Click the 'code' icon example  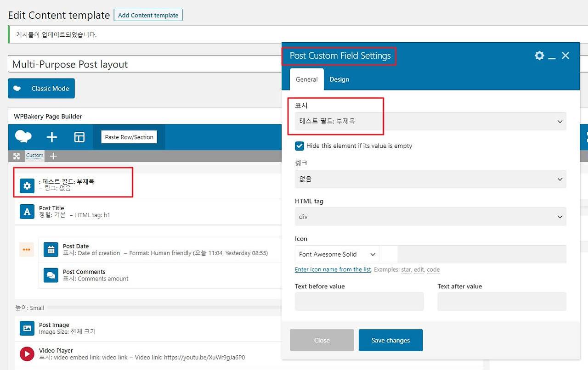(x=433, y=269)
